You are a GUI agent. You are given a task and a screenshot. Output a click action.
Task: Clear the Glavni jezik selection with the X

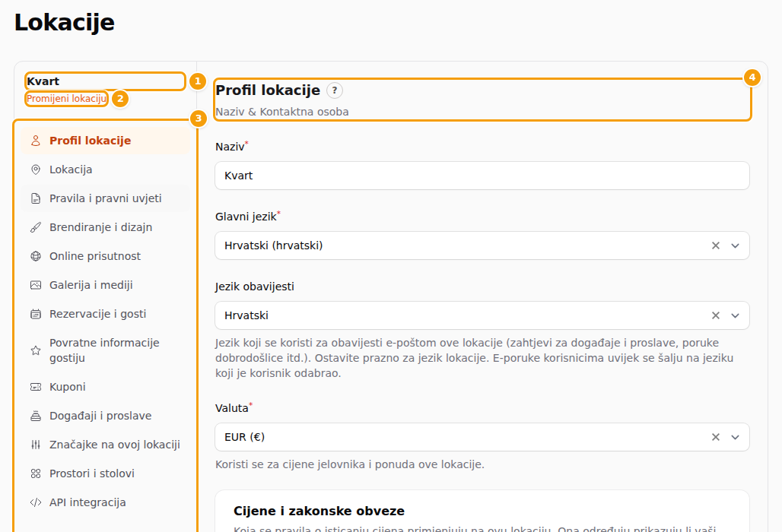(716, 245)
